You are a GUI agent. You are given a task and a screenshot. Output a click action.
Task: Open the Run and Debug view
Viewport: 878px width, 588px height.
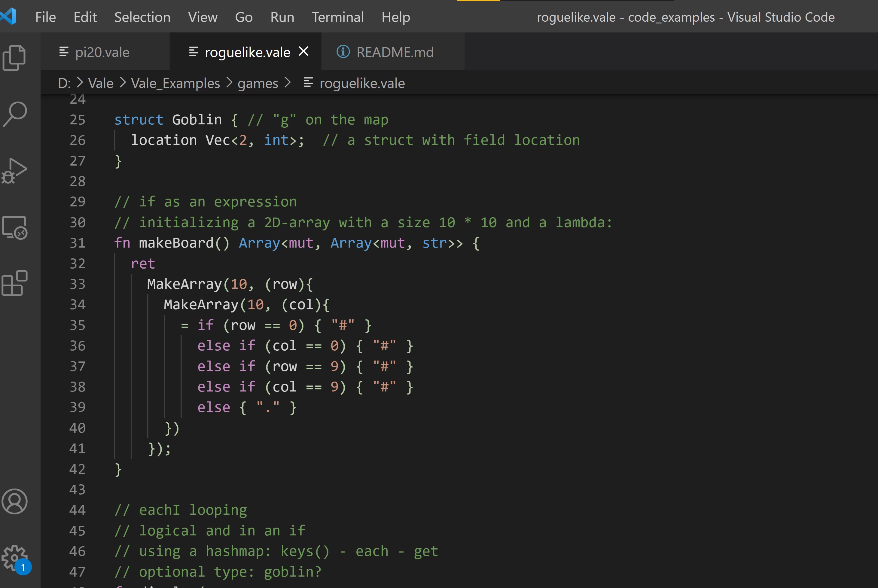pyautogui.click(x=14, y=171)
